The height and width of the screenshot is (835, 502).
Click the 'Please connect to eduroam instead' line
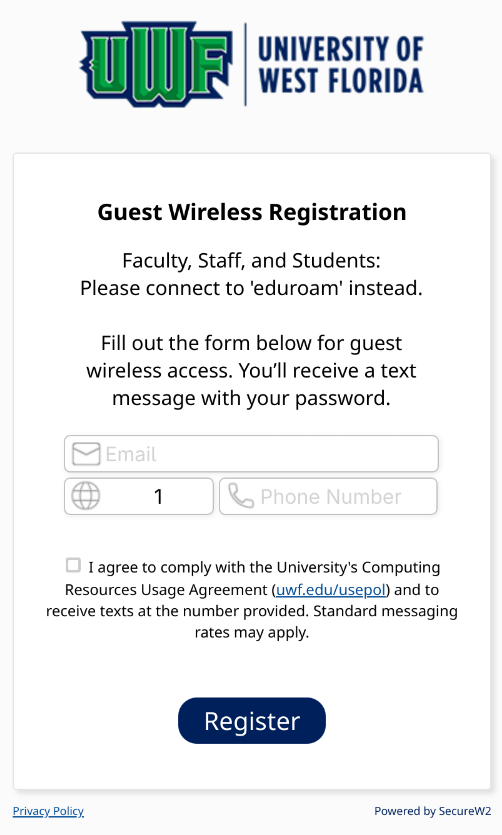point(251,288)
